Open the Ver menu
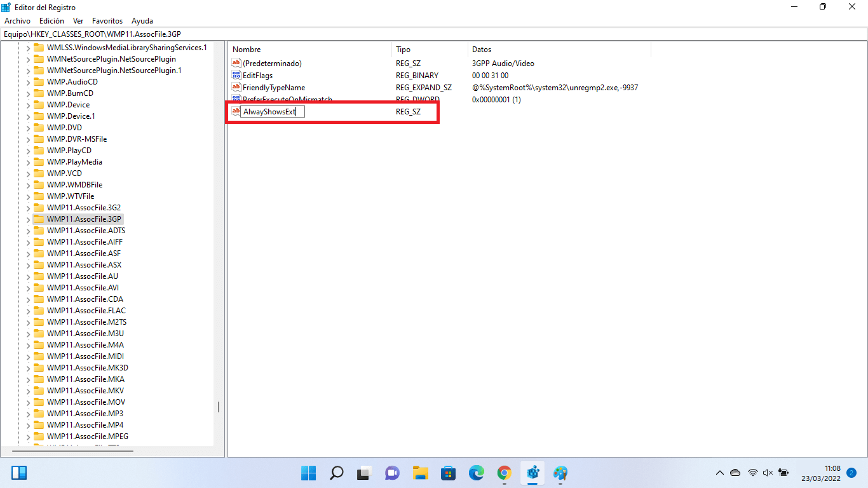The image size is (868, 488). pyautogui.click(x=78, y=21)
